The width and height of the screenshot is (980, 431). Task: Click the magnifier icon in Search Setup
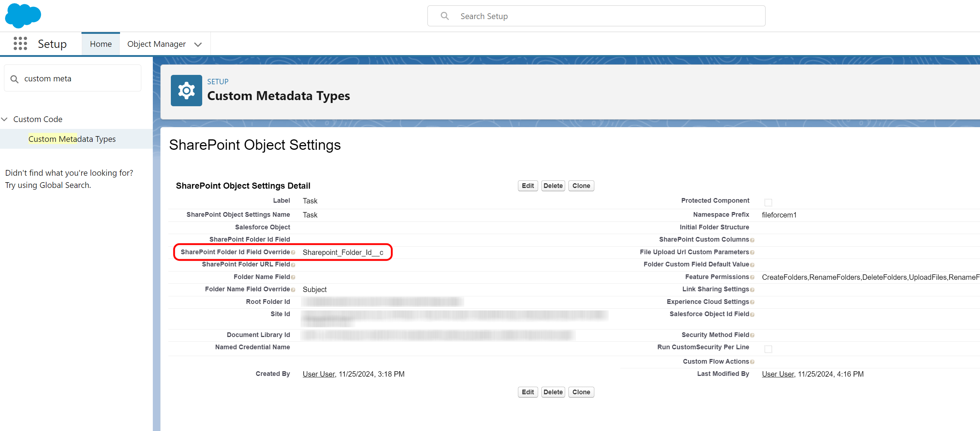point(444,16)
